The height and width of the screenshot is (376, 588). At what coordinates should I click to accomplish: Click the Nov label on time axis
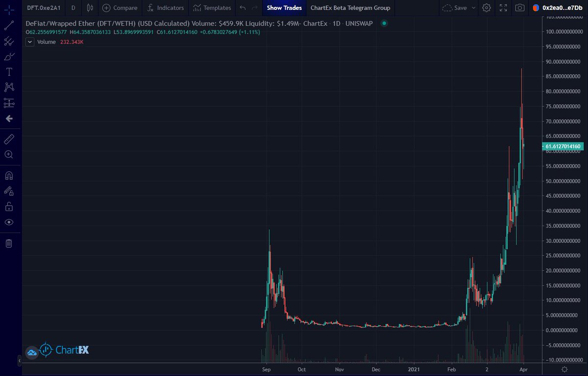(x=339, y=369)
